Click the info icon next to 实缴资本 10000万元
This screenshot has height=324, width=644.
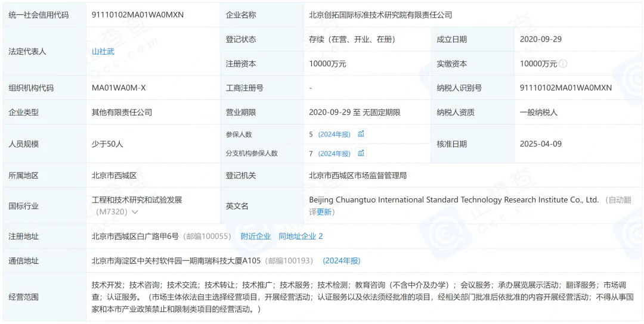coord(563,64)
